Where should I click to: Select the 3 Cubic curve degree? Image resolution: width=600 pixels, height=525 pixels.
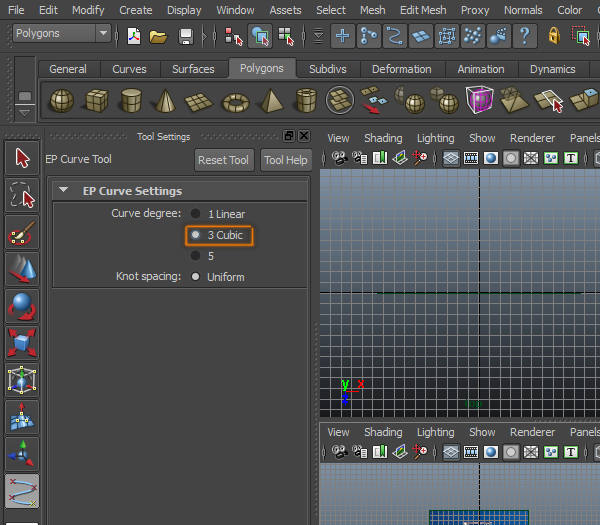(196, 235)
